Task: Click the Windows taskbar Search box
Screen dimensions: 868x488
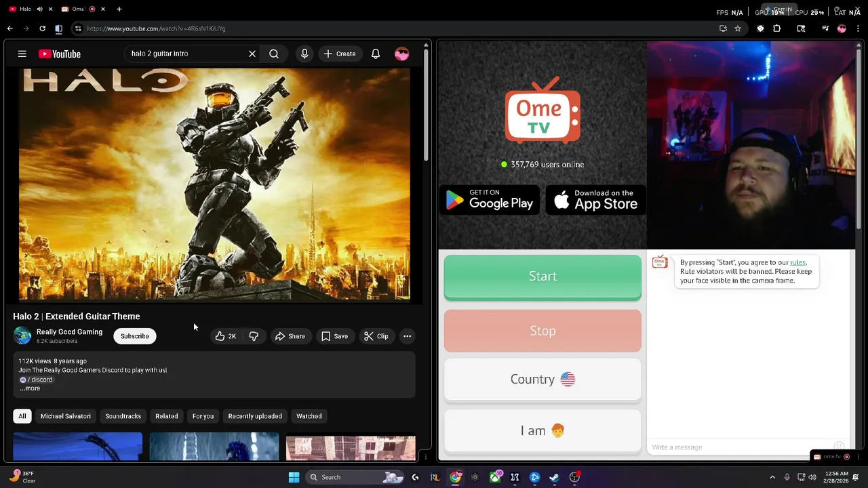Action: click(356, 477)
